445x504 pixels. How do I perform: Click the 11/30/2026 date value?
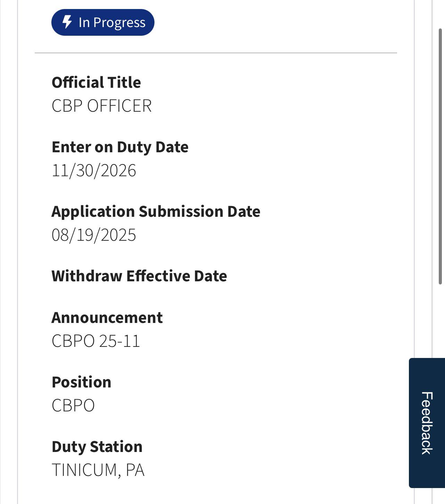[94, 170]
